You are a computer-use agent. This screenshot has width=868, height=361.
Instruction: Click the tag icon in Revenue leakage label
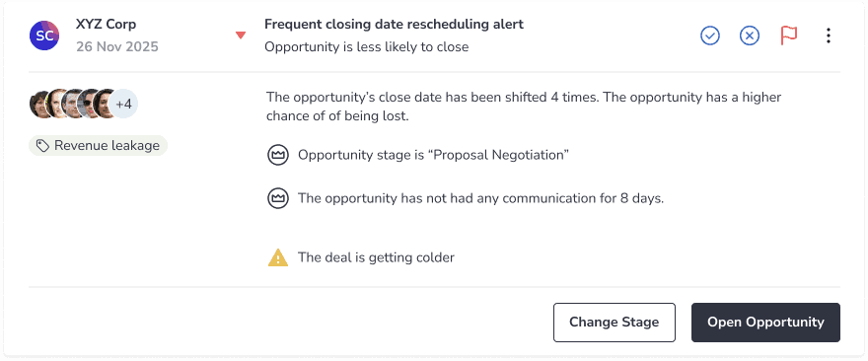pyautogui.click(x=42, y=146)
